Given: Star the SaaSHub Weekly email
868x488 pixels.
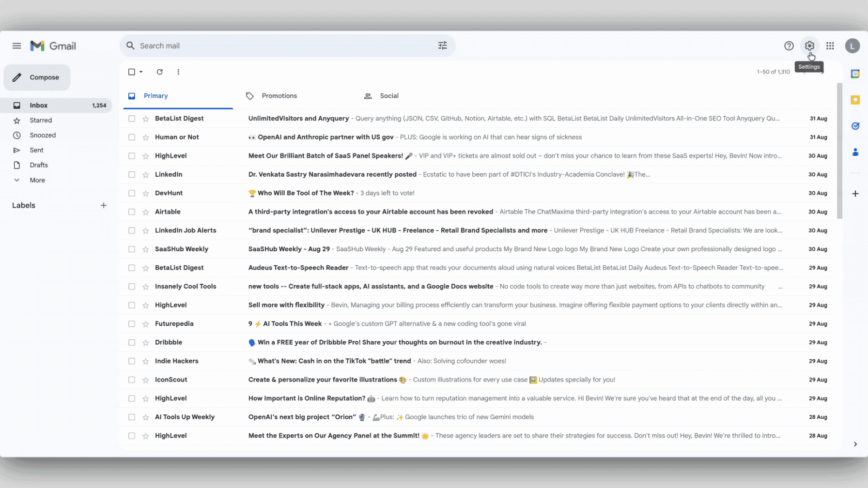Looking at the screenshot, I should click(x=145, y=249).
